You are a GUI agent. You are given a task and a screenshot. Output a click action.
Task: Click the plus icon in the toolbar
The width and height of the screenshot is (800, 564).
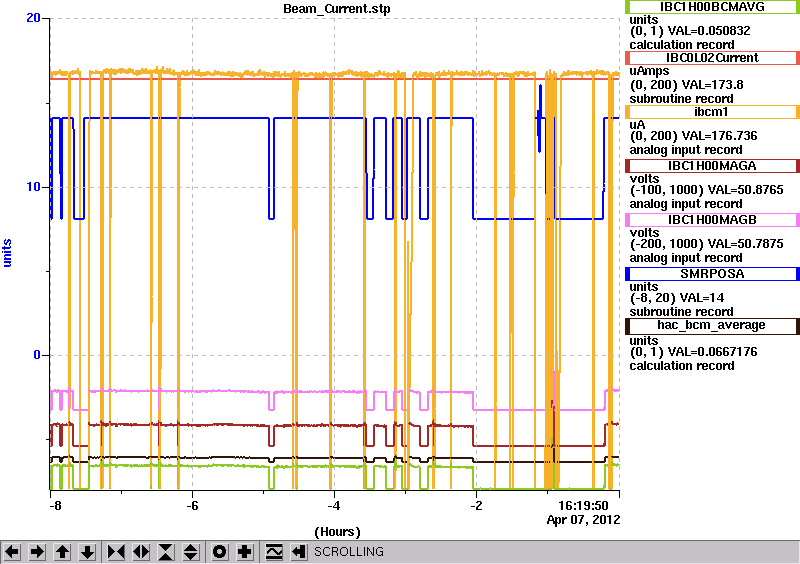(245, 552)
